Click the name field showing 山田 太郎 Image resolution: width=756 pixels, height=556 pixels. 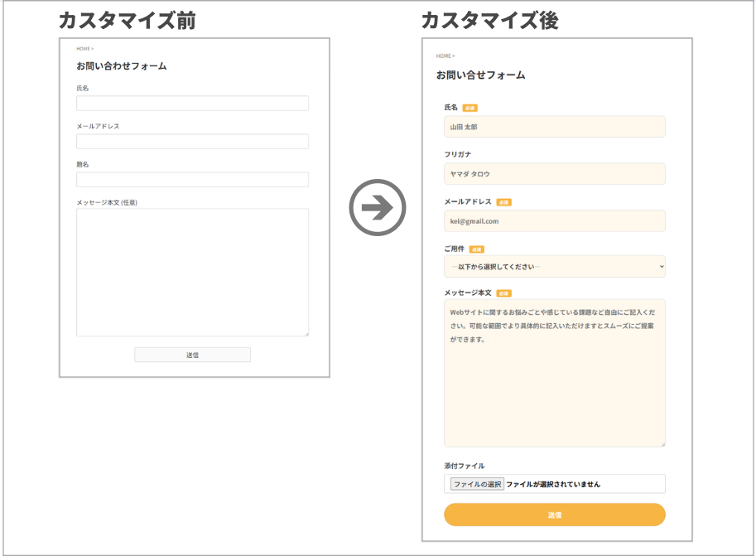(554, 127)
